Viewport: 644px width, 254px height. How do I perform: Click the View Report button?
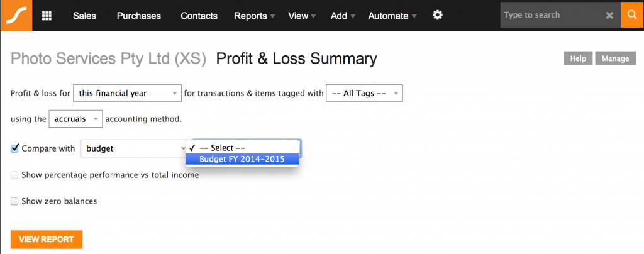[47, 240]
